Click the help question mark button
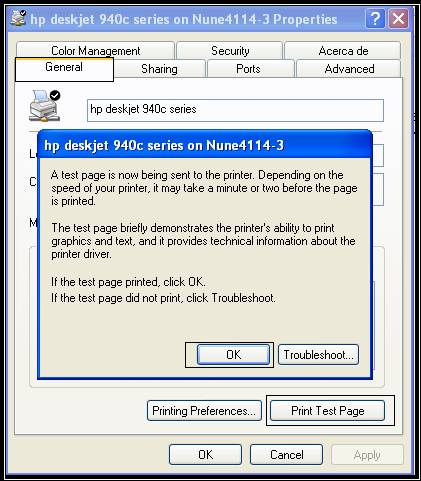 point(375,18)
